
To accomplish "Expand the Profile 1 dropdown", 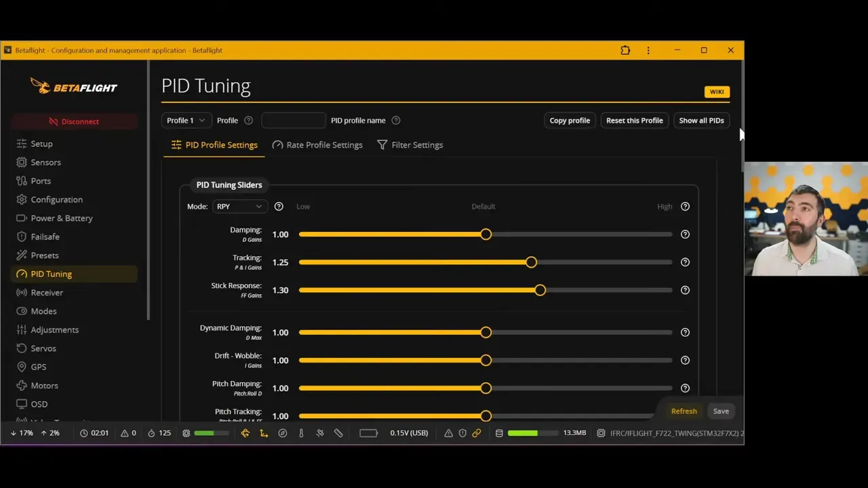I will pos(186,121).
